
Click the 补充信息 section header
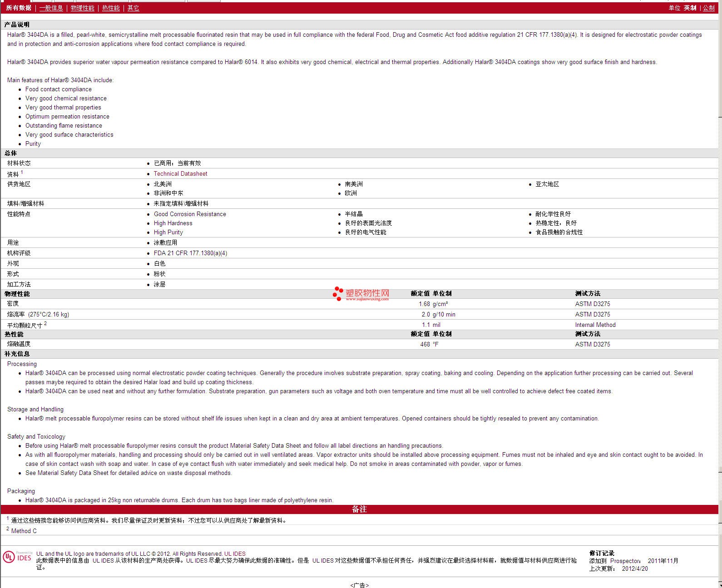coord(17,354)
